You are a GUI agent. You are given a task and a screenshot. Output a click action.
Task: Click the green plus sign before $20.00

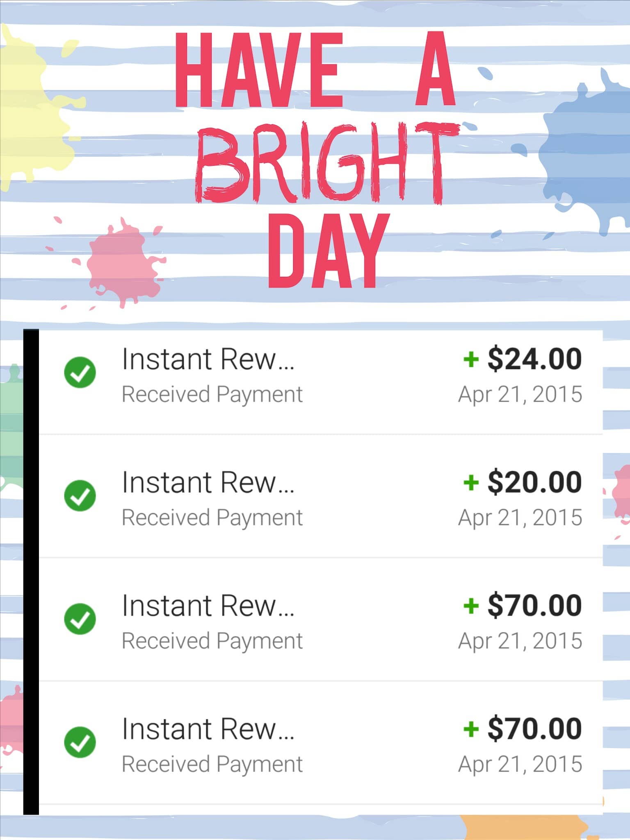pos(471,482)
